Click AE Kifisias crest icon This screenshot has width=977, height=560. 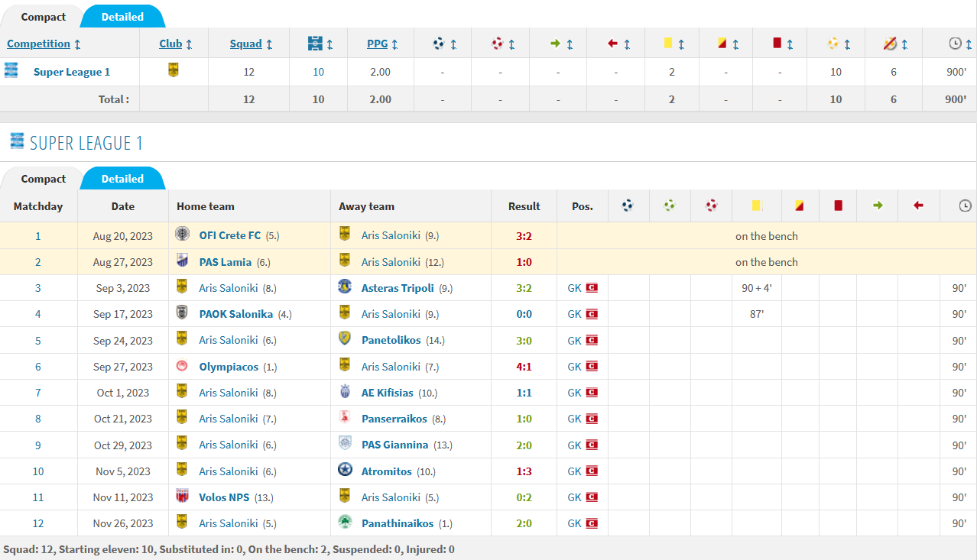(345, 390)
